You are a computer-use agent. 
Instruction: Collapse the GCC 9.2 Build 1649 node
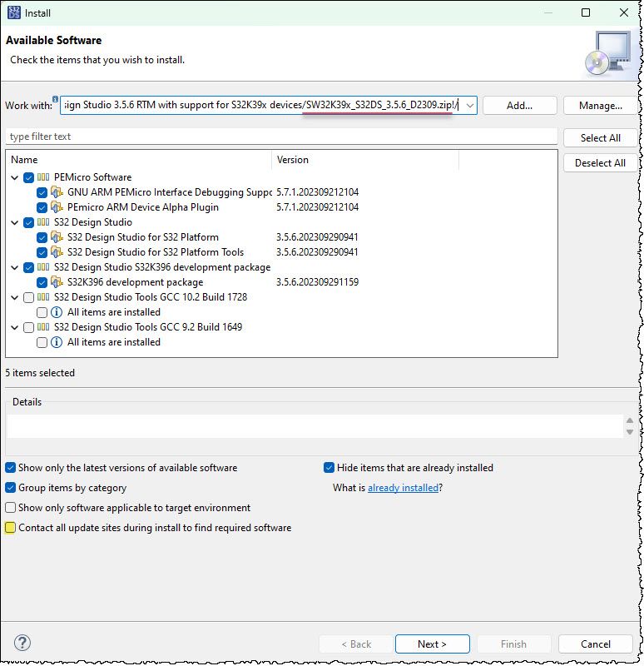click(14, 327)
